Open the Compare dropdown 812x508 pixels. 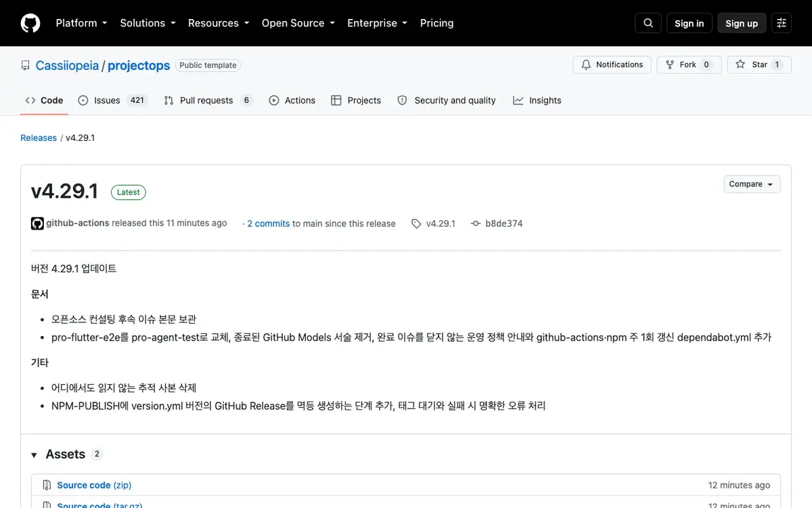(x=752, y=184)
